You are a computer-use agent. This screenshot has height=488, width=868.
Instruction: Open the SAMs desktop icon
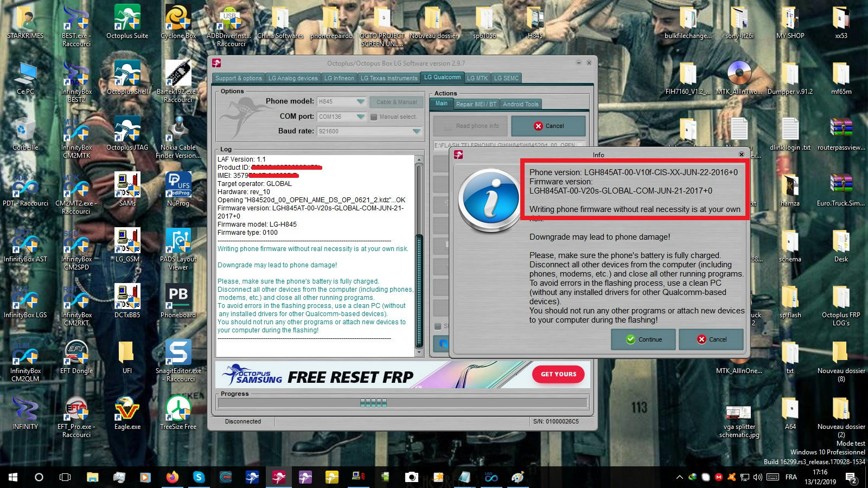127,189
